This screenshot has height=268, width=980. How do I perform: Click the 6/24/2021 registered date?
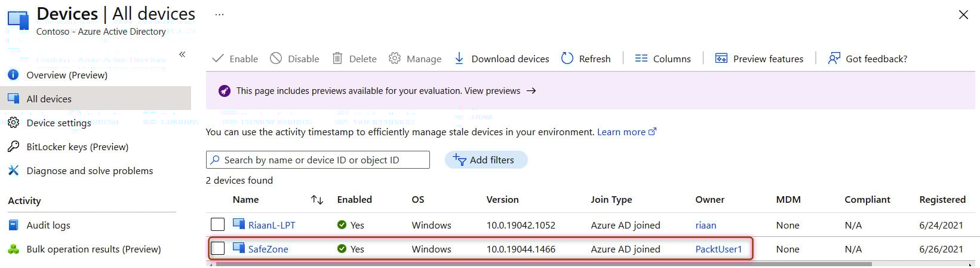(941, 225)
